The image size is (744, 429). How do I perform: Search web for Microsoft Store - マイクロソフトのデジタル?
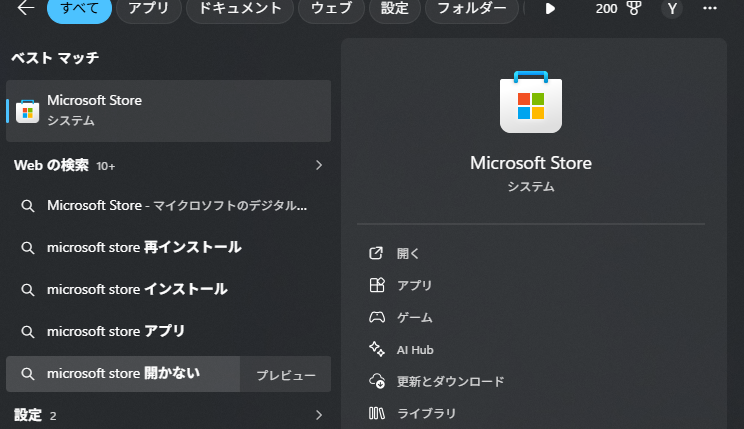point(168,205)
